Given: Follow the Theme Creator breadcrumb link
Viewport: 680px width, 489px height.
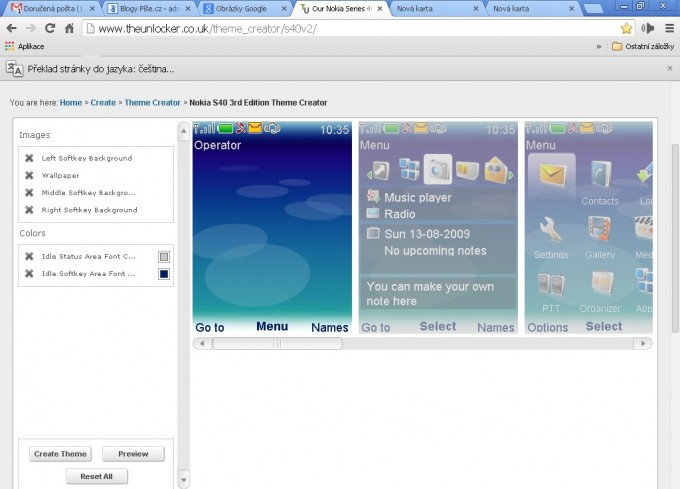Looking at the screenshot, I should [152, 103].
